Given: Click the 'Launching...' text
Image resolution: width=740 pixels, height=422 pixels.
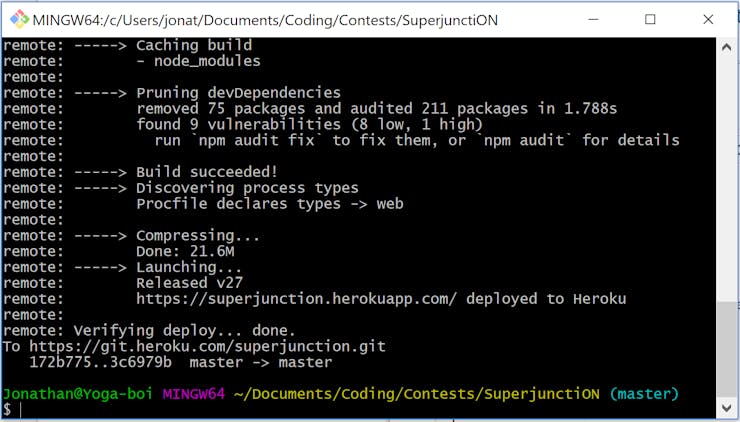Looking at the screenshot, I should coord(189,267).
